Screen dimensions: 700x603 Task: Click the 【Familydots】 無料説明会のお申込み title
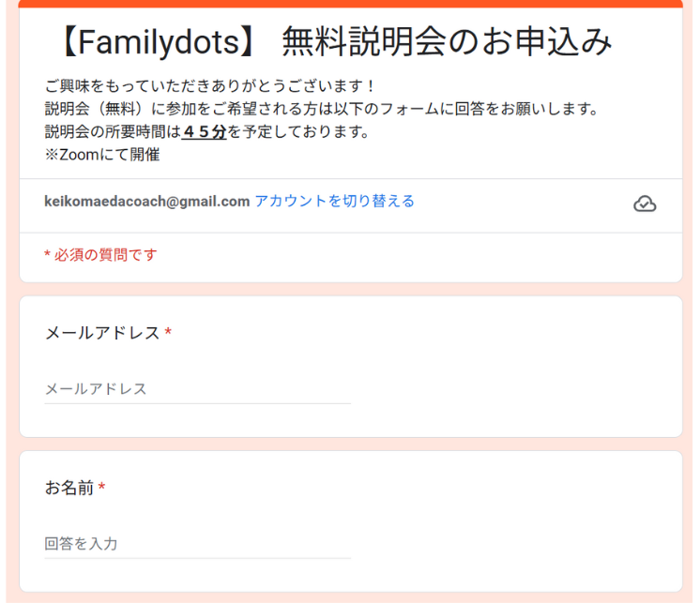(x=334, y=41)
